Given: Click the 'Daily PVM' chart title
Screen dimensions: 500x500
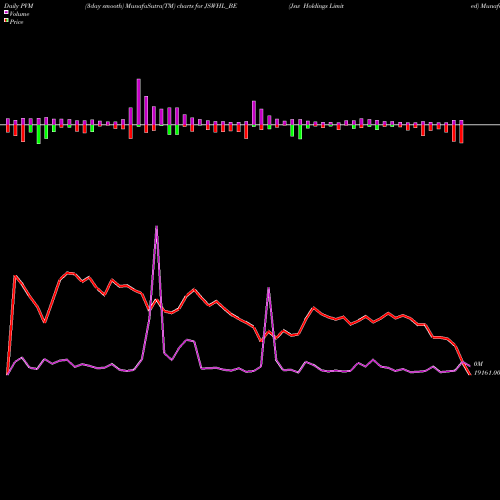Looking at the screenshot, I should coord(19,6).
